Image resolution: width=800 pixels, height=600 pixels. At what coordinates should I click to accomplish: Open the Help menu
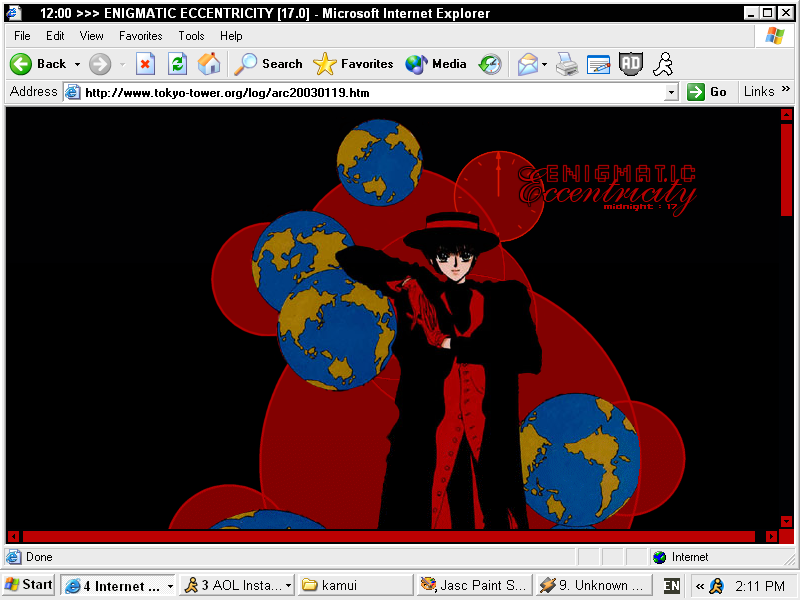click(231, 36)
